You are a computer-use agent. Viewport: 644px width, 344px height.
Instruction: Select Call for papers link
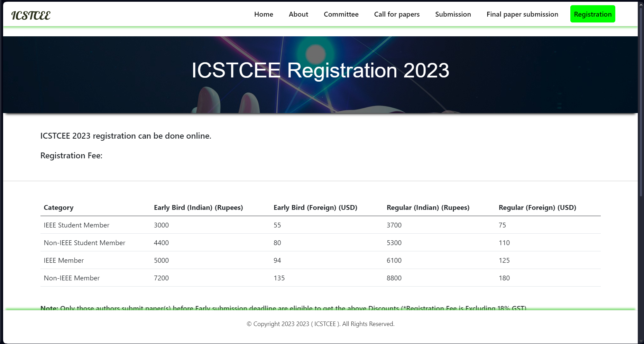point(397,14)
